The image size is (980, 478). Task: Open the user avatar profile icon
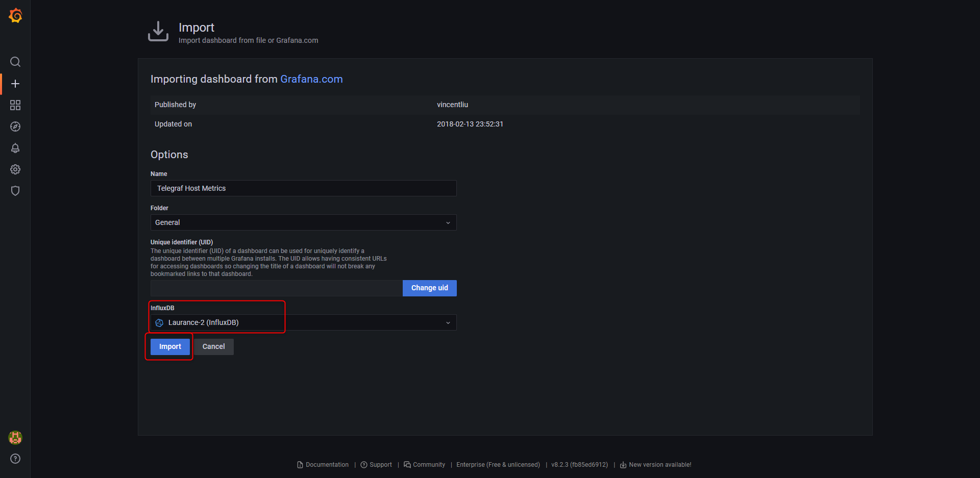tap(15, 437)
